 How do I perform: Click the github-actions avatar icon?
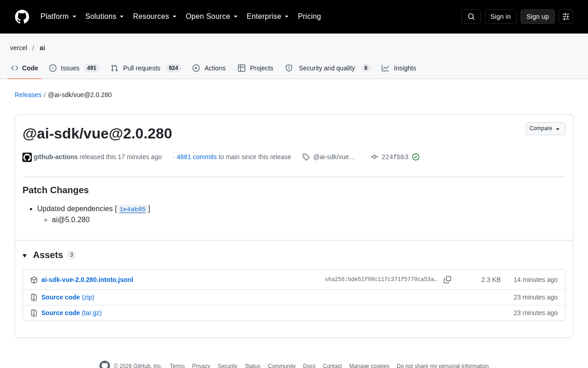tap(27, 157)
